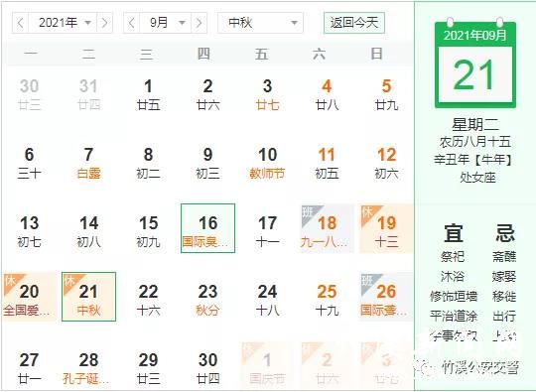Click 农历八月十五 lunar date text
This screenshot has height=392, width=536.
(x=475, y=142)
